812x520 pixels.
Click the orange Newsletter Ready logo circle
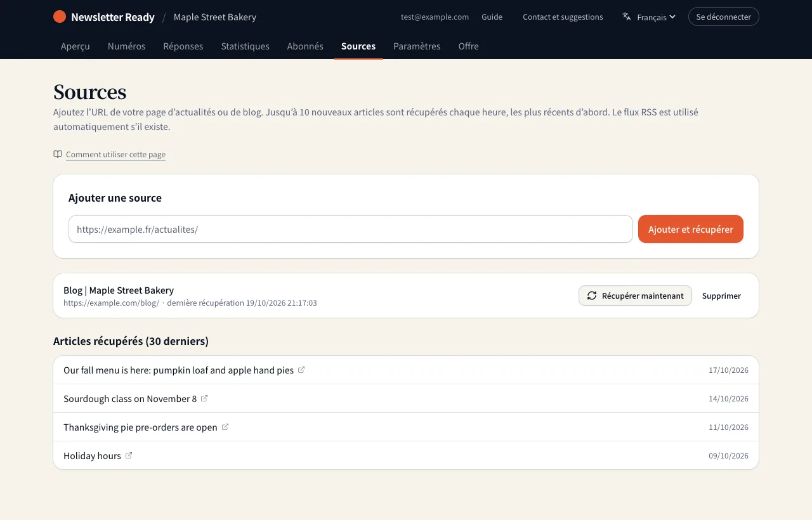point(60,16)
